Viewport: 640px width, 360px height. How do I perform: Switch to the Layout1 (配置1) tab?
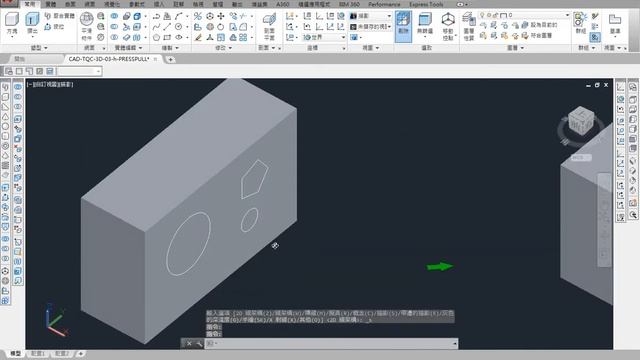pyautogui.click(x=38, y=353)
